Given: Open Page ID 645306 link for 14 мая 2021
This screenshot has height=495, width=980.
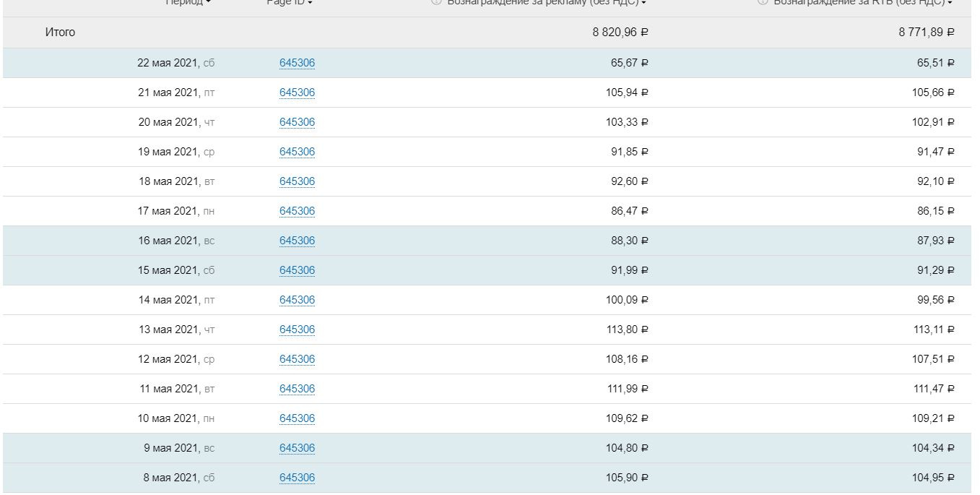Looking at the screenshot, I should point(297,300).
